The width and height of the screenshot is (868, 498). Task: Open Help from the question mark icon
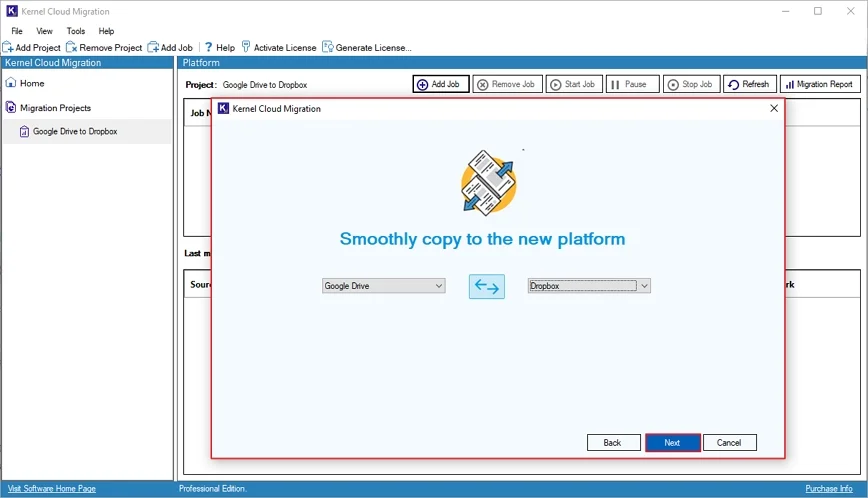coord(208,48)
